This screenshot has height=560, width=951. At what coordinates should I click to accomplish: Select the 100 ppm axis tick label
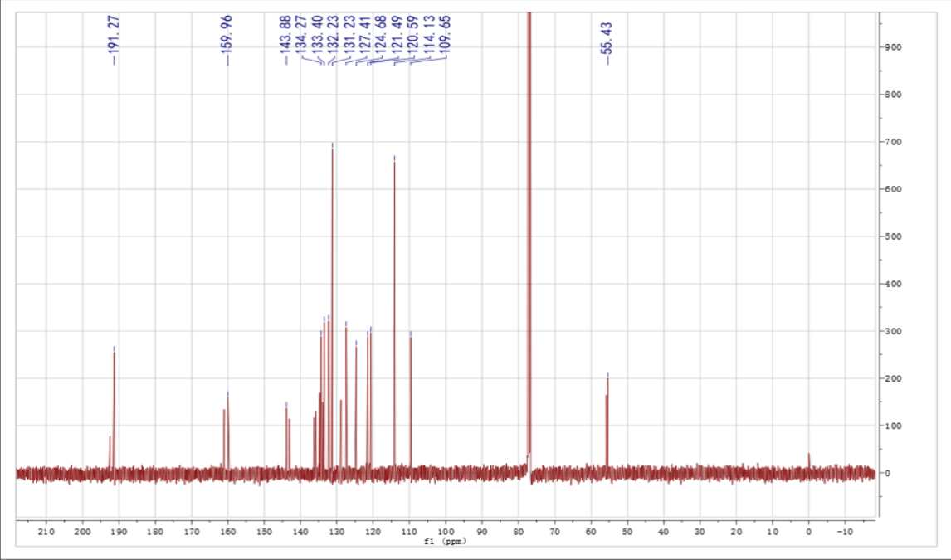coord(446,531)
